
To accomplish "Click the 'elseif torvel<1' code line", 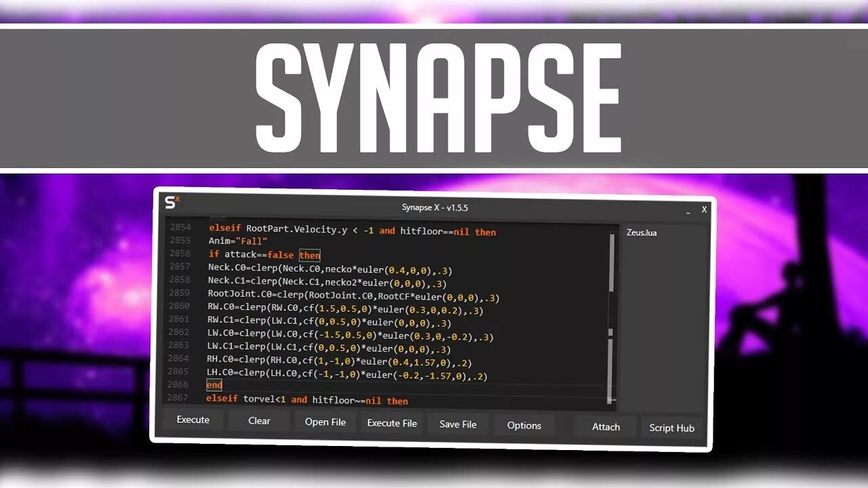I will tap(307, 400).
